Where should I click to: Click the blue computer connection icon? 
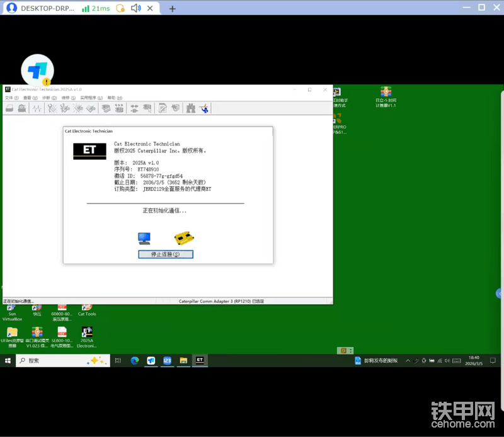(x=144, y=239)
